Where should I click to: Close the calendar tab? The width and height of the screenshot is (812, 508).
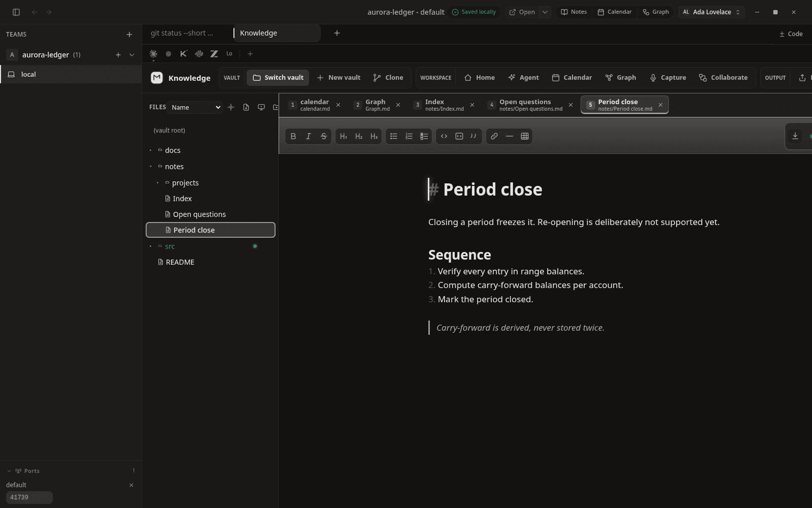(x=338, y=105)
